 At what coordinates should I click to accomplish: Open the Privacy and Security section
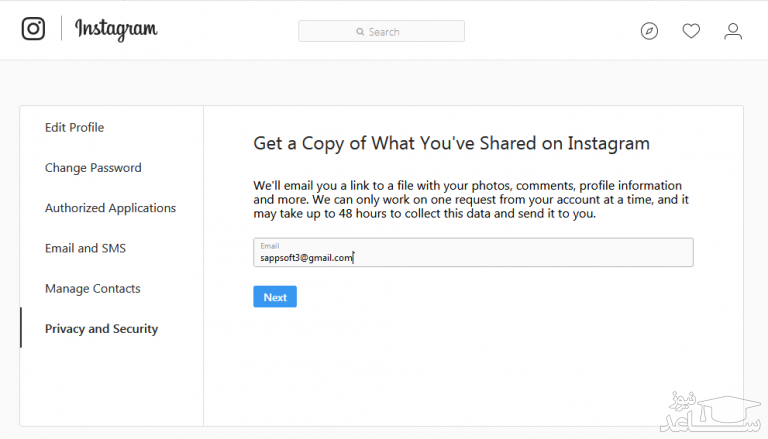pyautogui.click(x=101, y=329)
